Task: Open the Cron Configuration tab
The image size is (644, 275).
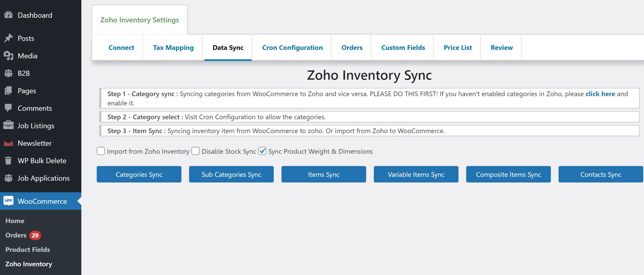Action: (292, 47)
